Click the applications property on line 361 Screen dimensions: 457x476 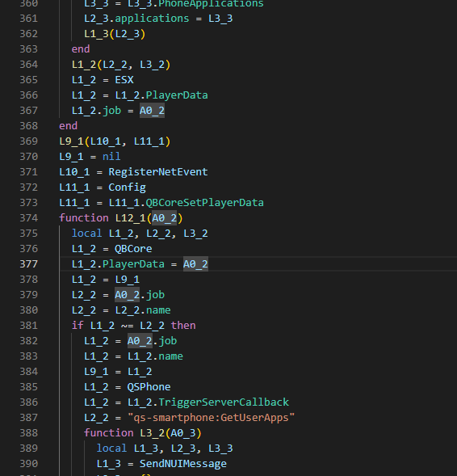(152, 19)
